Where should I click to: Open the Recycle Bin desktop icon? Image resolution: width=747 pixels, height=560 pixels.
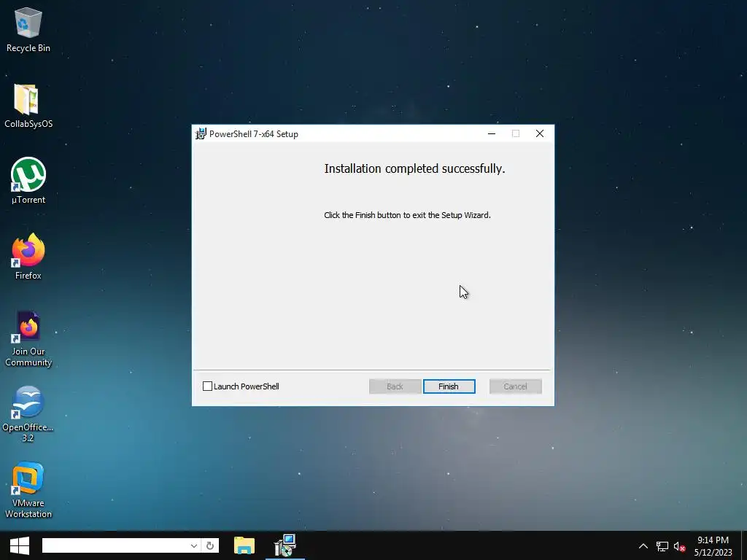(28, 30)
